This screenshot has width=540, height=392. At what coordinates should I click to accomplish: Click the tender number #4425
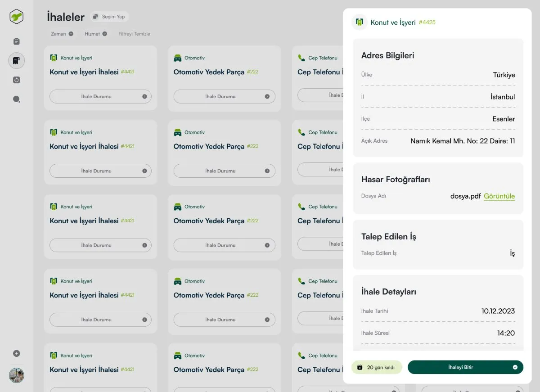click(427, 22)
